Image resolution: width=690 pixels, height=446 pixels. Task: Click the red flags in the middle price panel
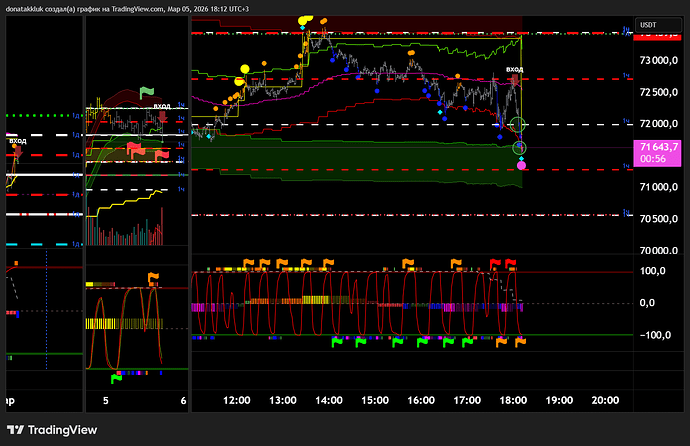tap(134, 148)
